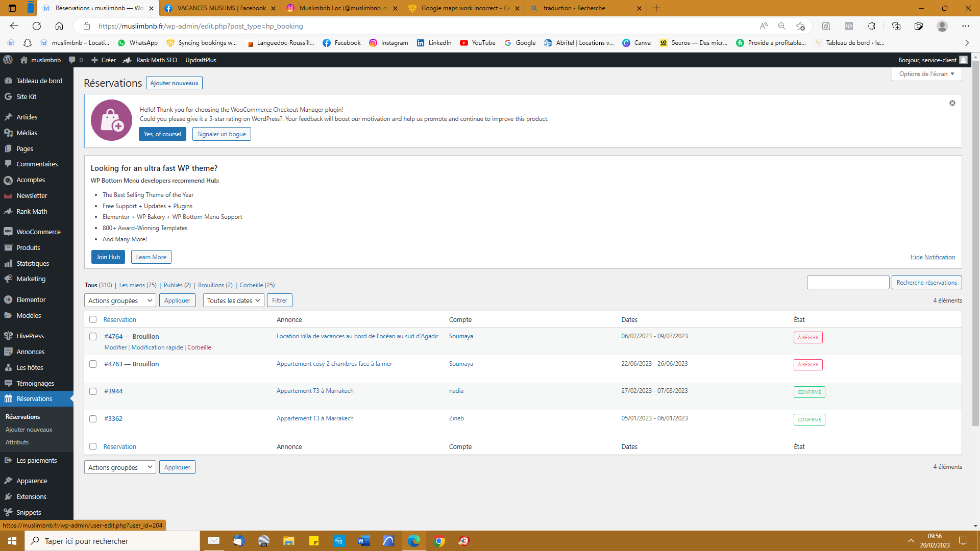Check the box for reservation #4763
The image size is (980, 551).
[x=93, y=364]
